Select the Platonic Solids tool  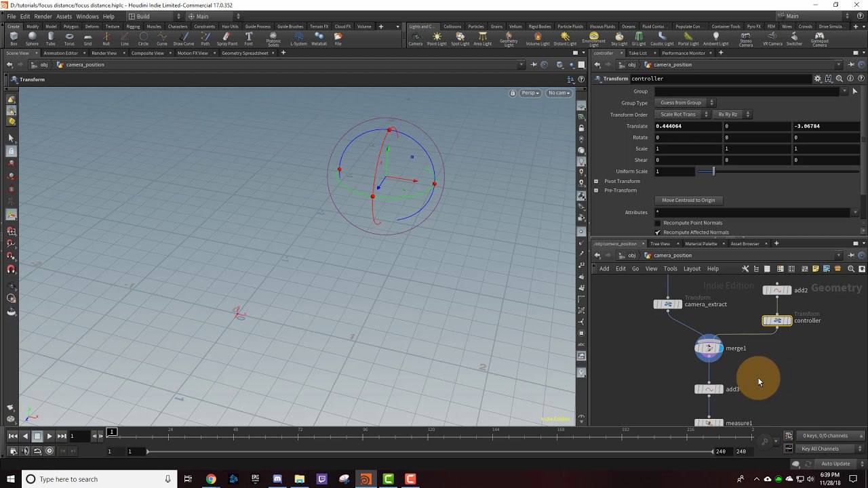pos(273,39)
